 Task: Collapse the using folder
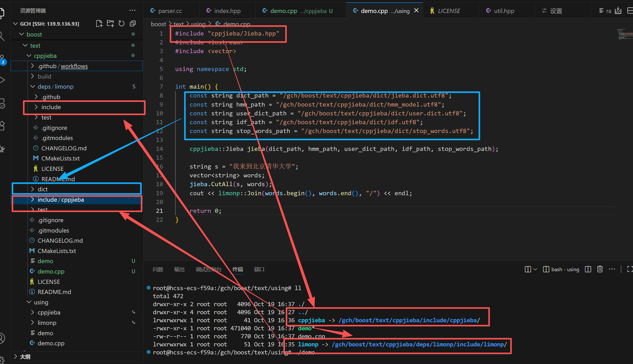point(41,302)
